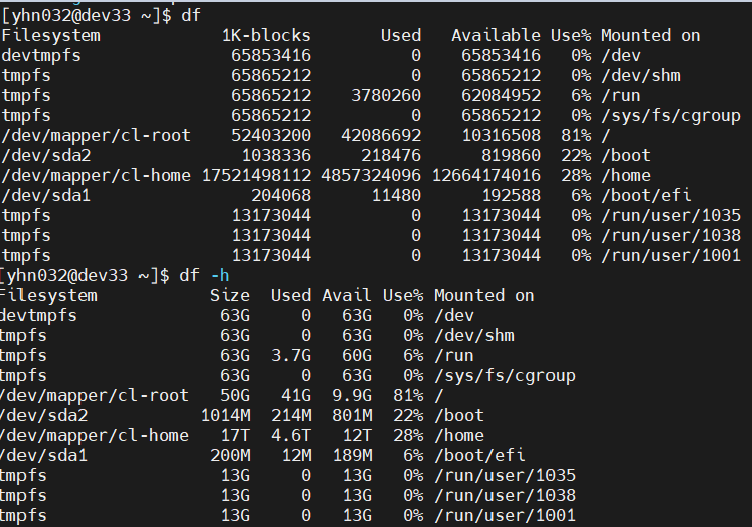Click /dev/shm in the first df output
Viewport: 752px width, 527px height.
641,76
